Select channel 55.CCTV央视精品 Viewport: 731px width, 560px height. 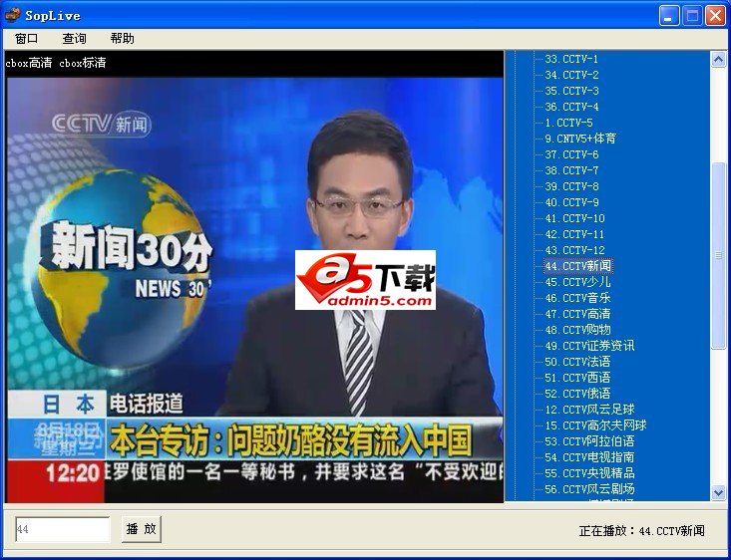[x=589, y=473]
